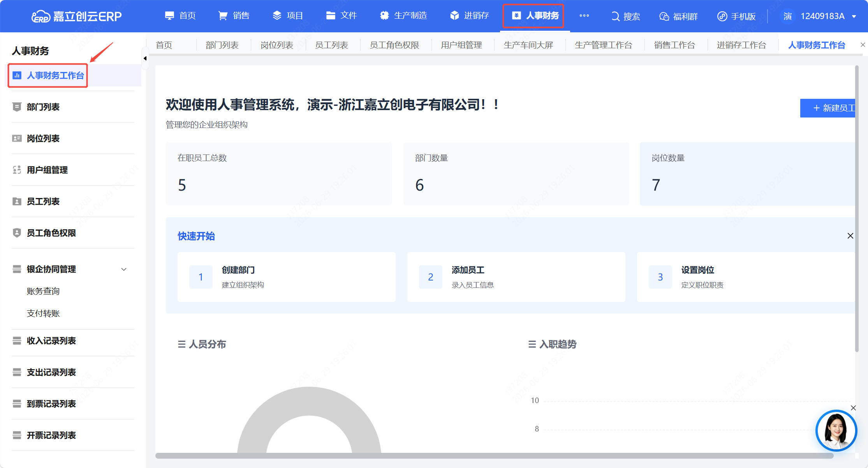Screen dimensions: 868x468
Task: Click the 部门列表 sidebar icon
Action: pos(17,107)
